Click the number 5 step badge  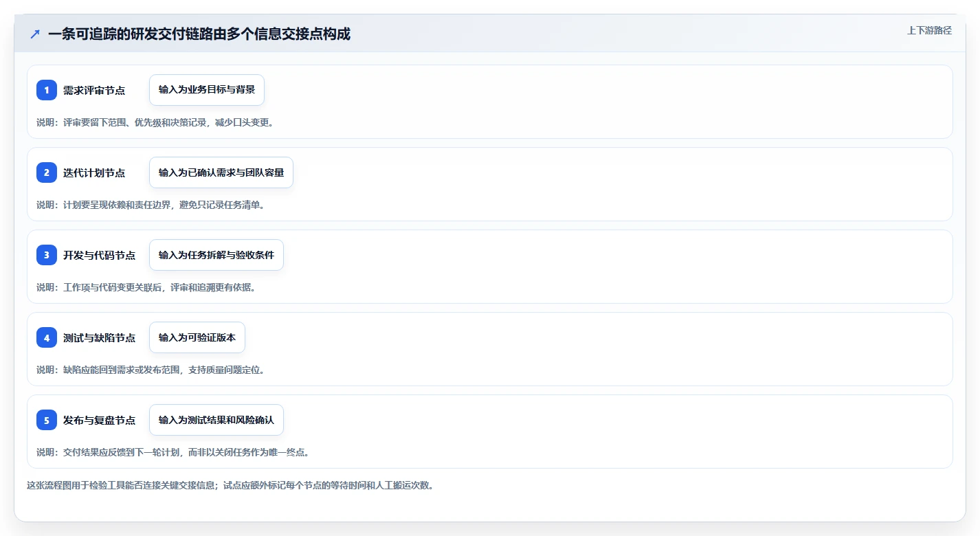click(x=47, y=420)
